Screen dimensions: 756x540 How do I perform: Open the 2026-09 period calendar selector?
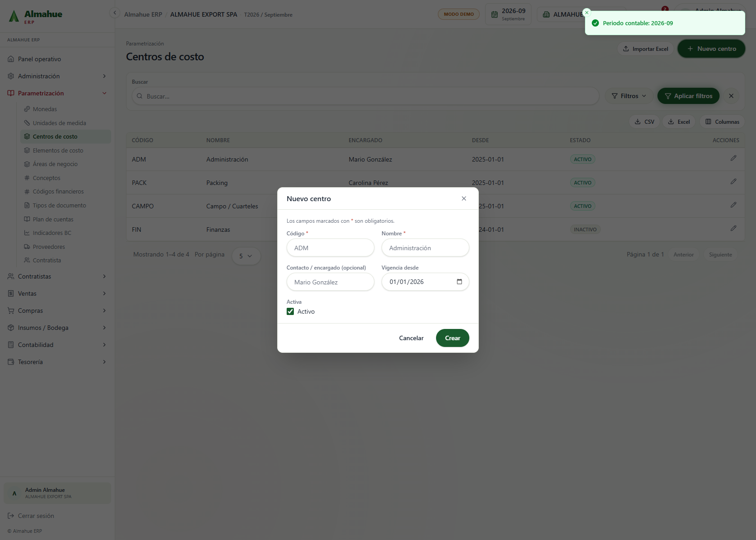coord(508,14)
